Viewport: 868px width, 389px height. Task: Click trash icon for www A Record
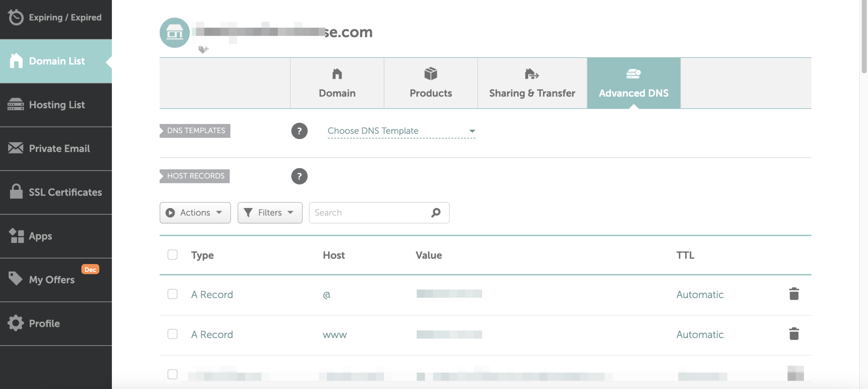click(794, 334)
